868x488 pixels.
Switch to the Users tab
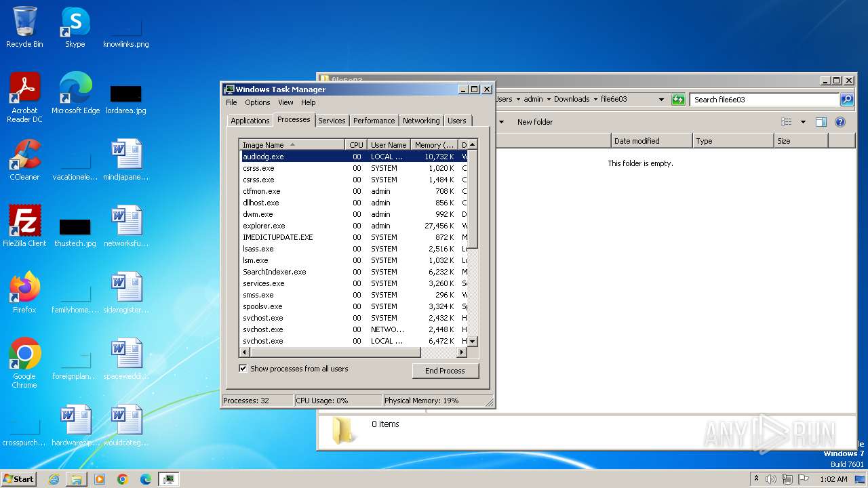click(x=457, y=121)
